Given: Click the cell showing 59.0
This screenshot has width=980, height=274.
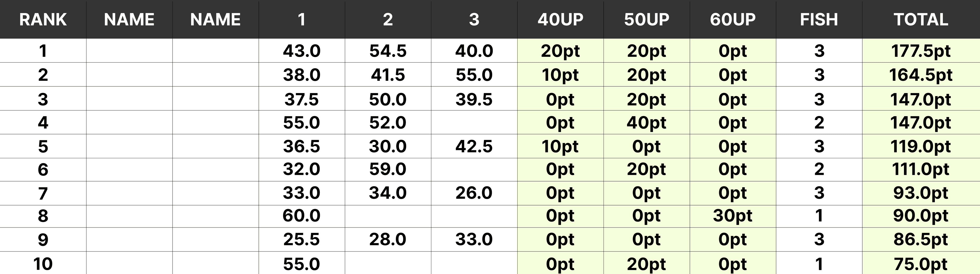Looking at the screenshot, I should tap(388, 169).
